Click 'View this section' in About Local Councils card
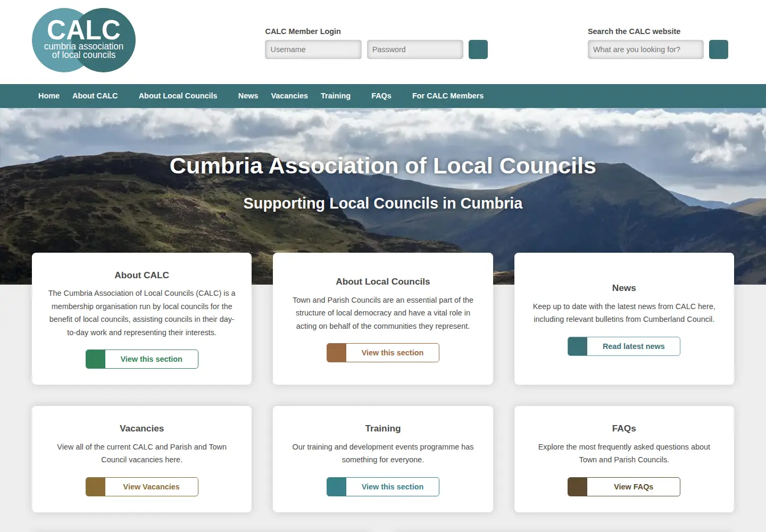 383,353
